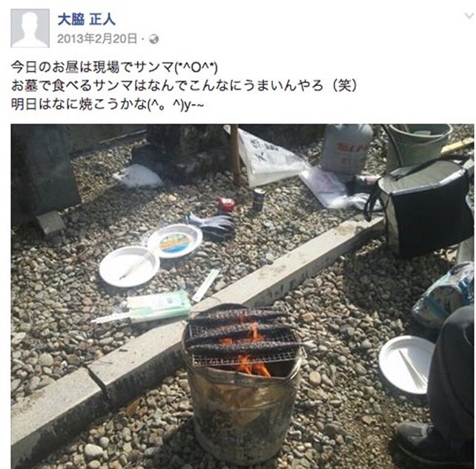Expand the post options chevron menu
The image size is (476, 469).
(x=469, y=16)
